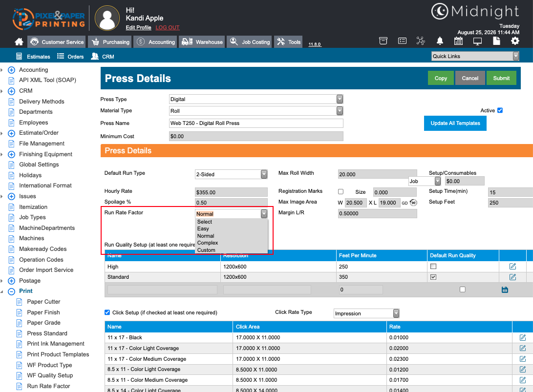Uncheck the Click Setup checkbox

[x=107, y=312]
